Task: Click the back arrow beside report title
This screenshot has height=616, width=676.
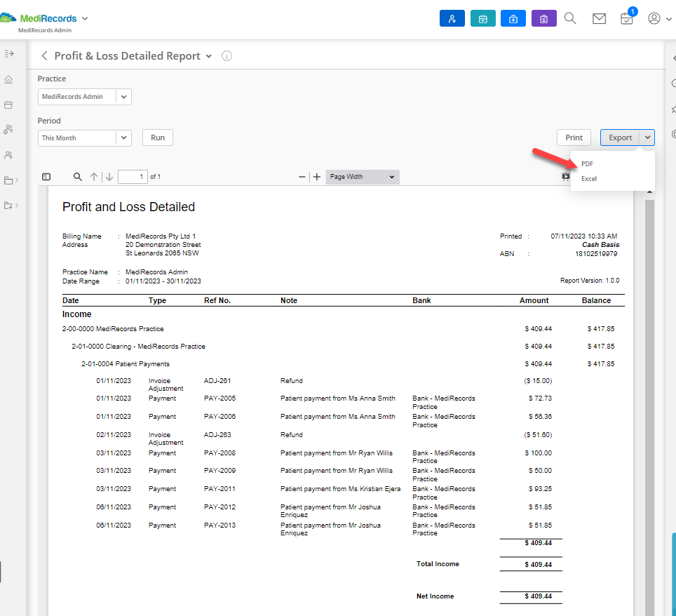Action: coord(44,55)
